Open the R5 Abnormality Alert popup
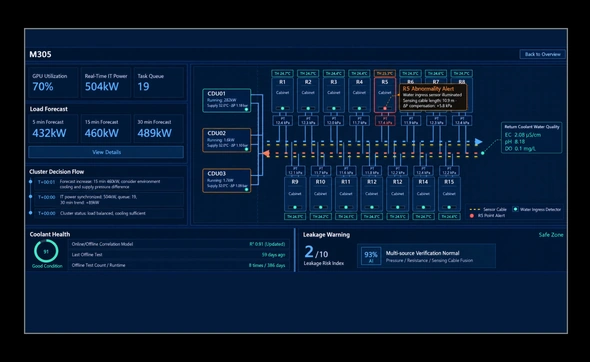This screenshot has height=362, width=590. point(433,97)
